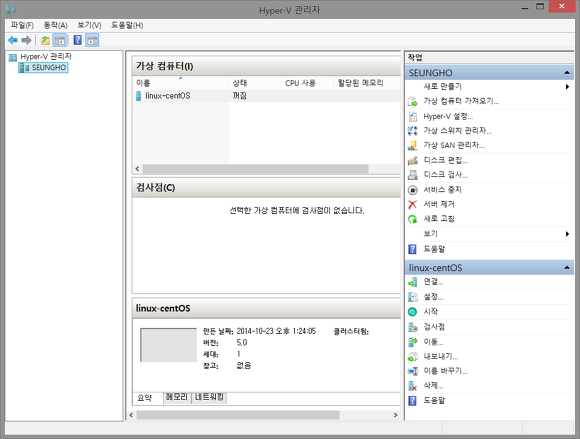Collapse the linux-centOS actions section
Viewport: 580px width, 439px height.
click(x=567, y=267)
